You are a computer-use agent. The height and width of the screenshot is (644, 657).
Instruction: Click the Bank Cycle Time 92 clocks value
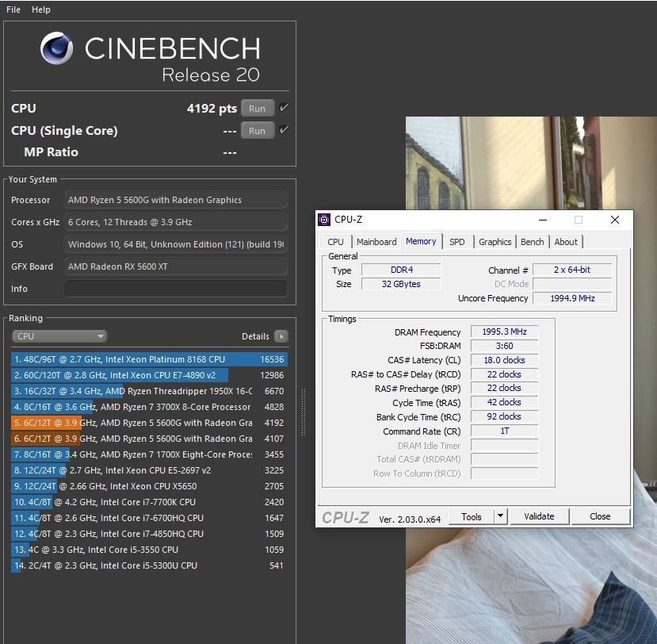coord(505,416)
